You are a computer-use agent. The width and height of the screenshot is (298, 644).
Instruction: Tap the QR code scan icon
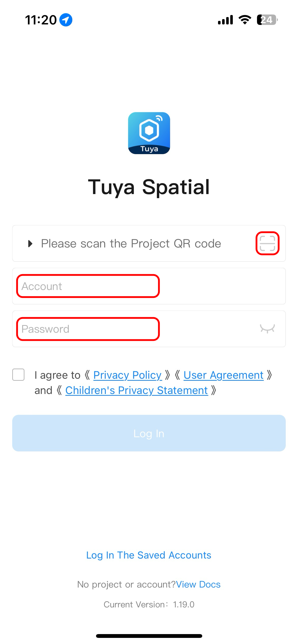[267, 243]
